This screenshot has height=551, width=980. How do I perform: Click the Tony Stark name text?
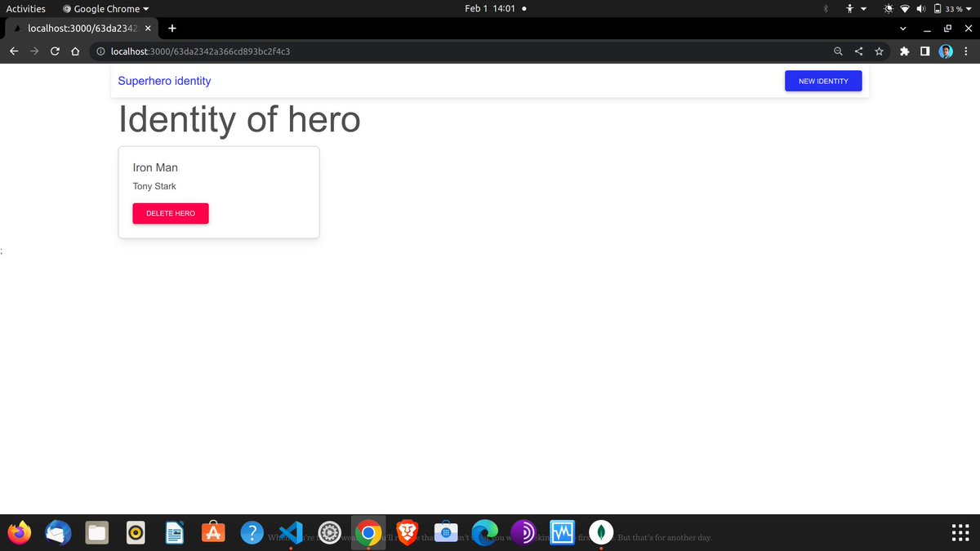coord(154,186)
